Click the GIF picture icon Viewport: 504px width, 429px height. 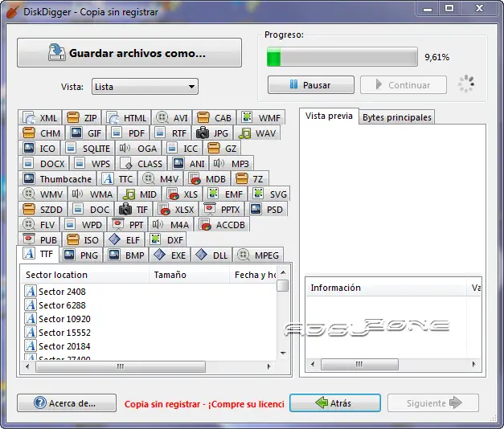[76, 133]
